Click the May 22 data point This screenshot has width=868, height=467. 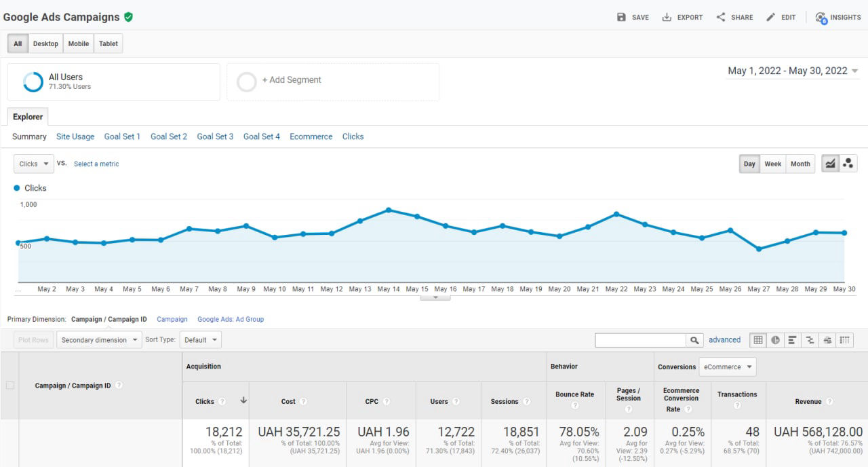[616, 214]
